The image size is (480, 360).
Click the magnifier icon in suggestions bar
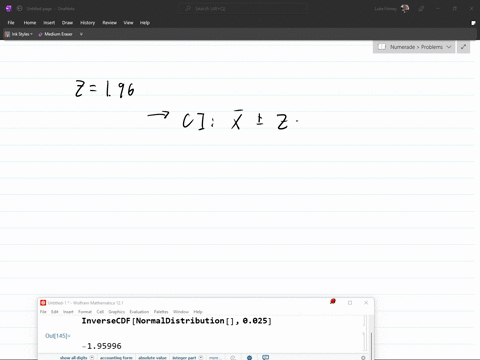pos(233,358)
